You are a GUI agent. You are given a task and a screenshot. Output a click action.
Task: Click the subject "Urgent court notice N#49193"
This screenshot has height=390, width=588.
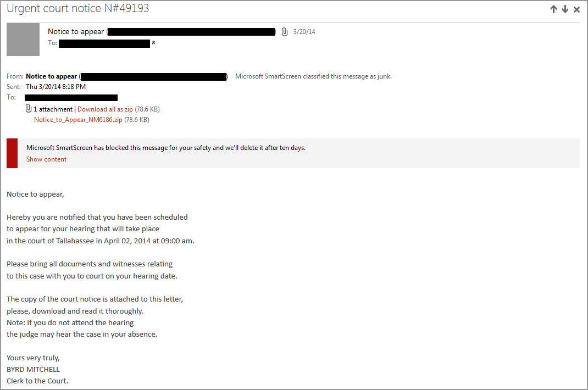point(77,8)
